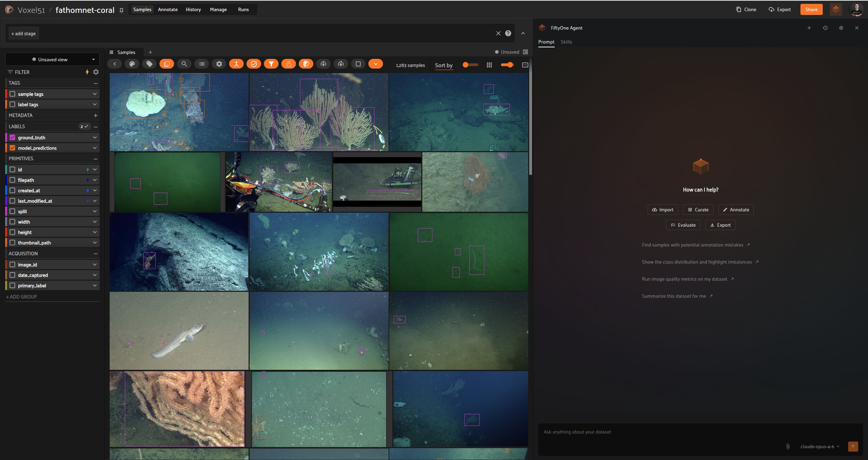Expand the image_id field chevron
The width and height of the screenshot is (868, 460).
coord(95,264)
